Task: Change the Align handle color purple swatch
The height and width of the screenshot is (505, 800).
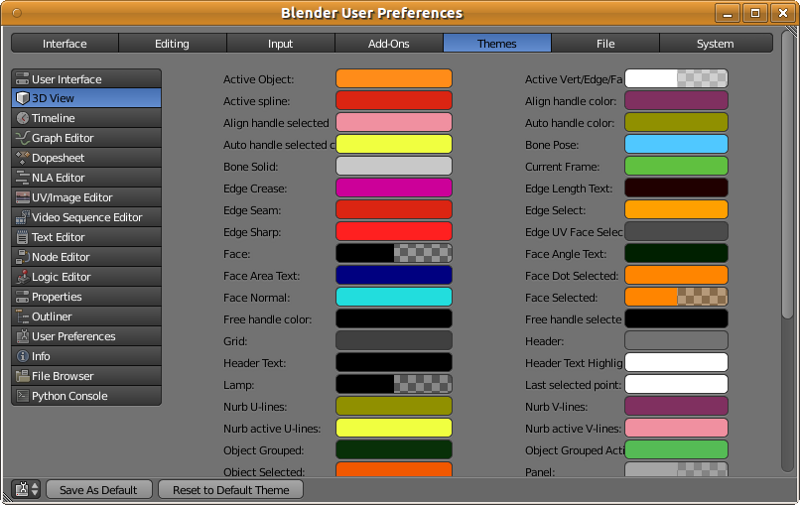Action: [x=676, y=100]
